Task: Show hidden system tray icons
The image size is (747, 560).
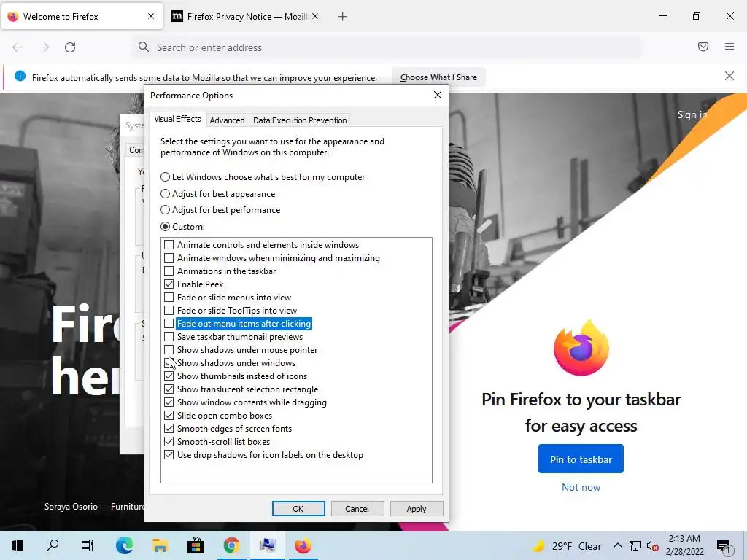Action: point(617,545)
